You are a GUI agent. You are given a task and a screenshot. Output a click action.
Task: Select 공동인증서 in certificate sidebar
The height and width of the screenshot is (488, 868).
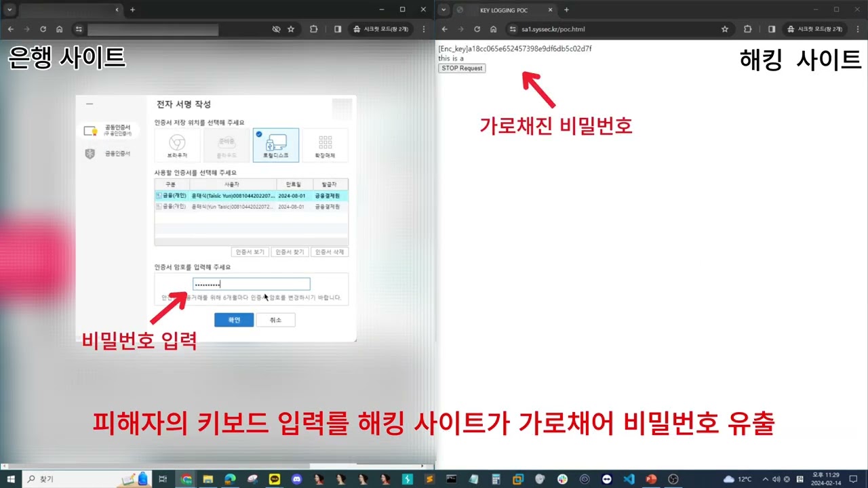(111, 130)
